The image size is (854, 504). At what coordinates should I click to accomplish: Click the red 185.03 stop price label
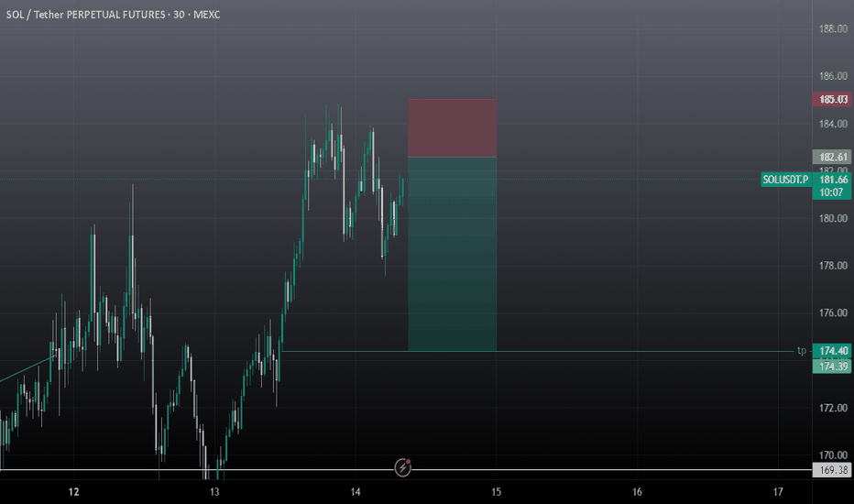832,99
